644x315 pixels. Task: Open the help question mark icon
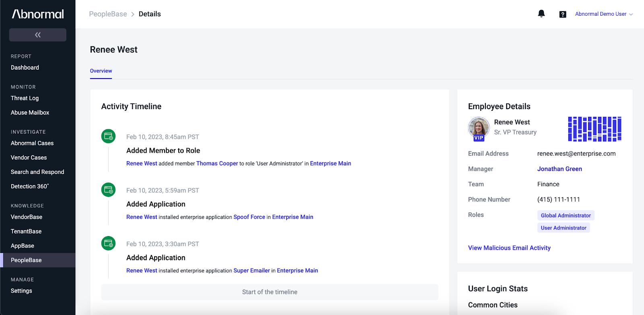[x=563, y=14]
